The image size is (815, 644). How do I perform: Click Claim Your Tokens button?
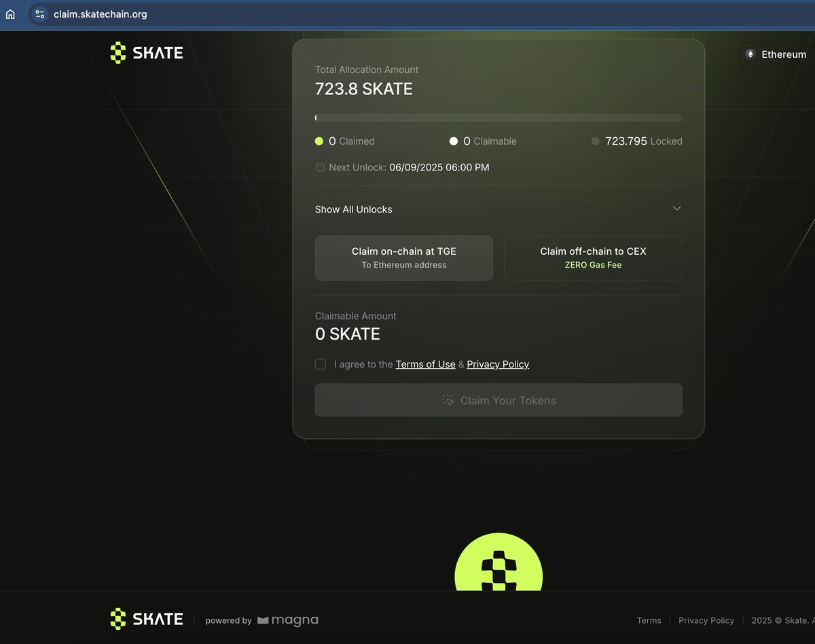(x=499, y=400)
